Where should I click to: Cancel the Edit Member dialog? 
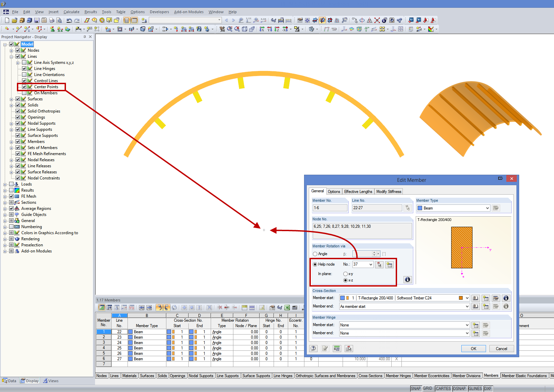point(501,348)
